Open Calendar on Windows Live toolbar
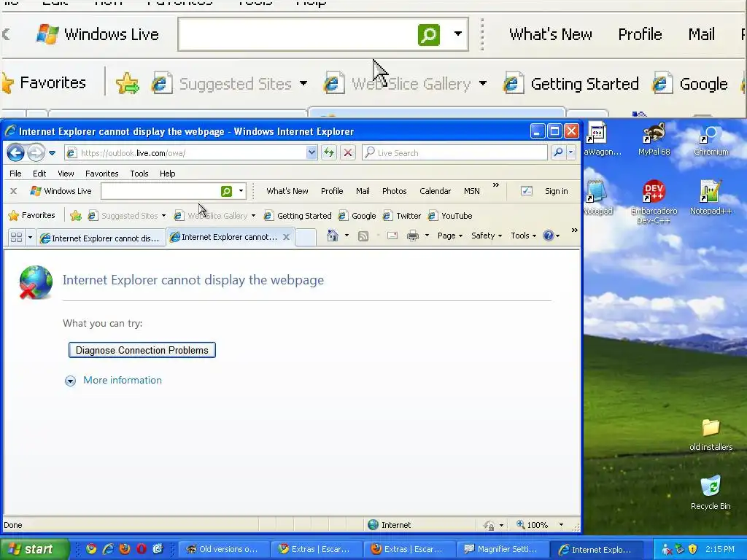 point(435,191)
